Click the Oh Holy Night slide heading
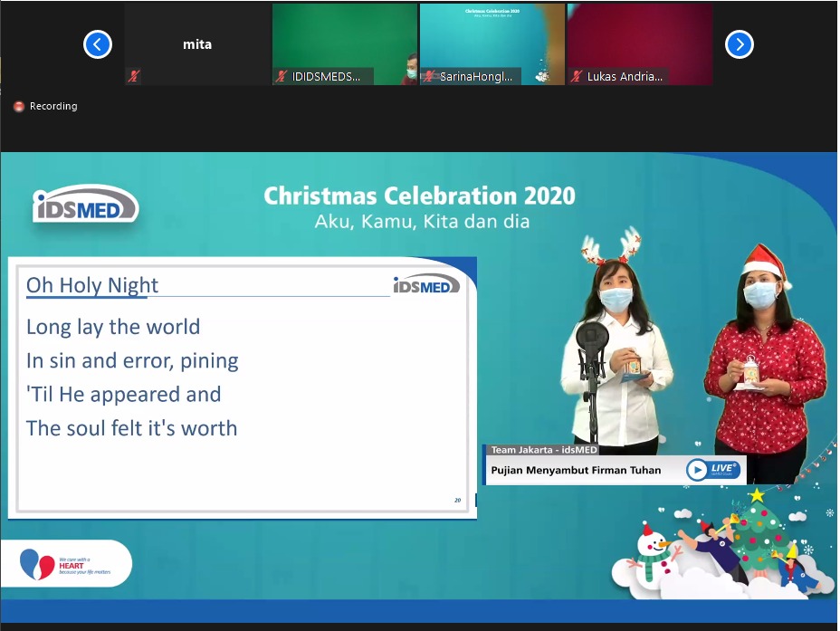Viewport: 840px width, 631px height. 92,285
